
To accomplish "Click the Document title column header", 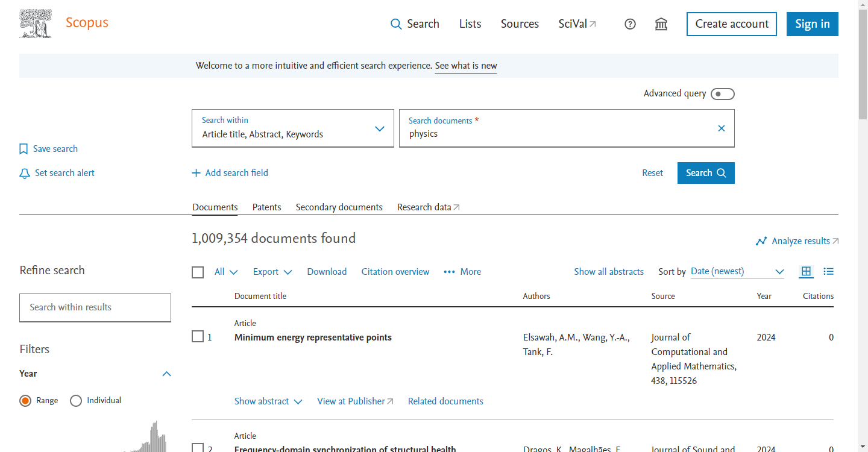I will click(x=260, y=297).
